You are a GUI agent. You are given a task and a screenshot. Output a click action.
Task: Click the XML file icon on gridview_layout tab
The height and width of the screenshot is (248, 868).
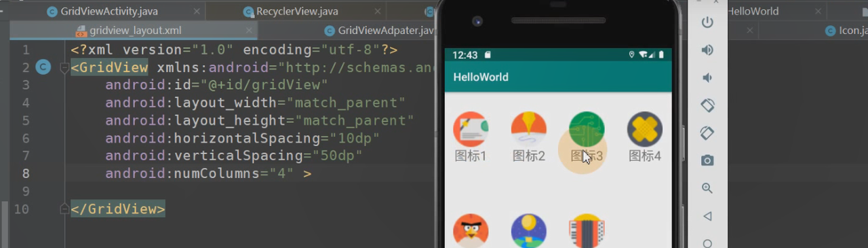tap(81, 31)
